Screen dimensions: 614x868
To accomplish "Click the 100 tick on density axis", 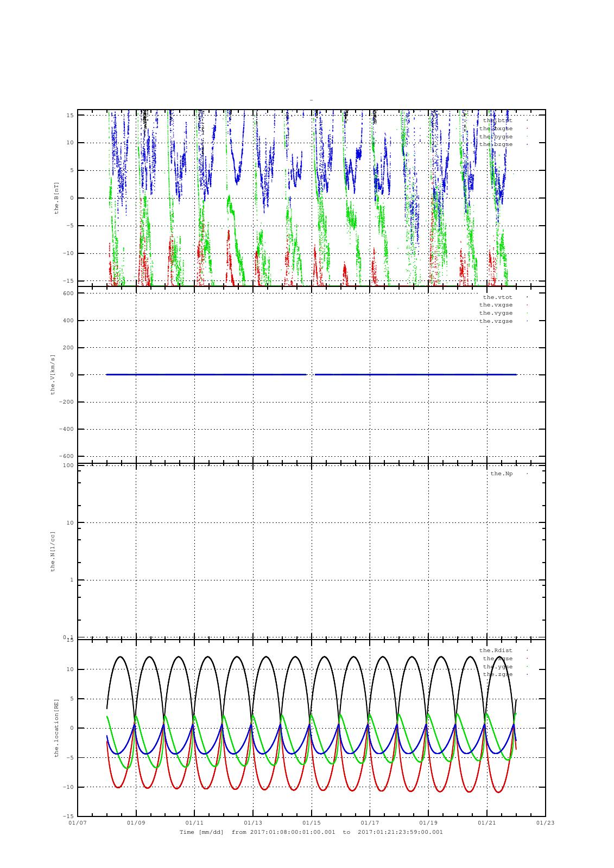I will [x=68, y=465].
